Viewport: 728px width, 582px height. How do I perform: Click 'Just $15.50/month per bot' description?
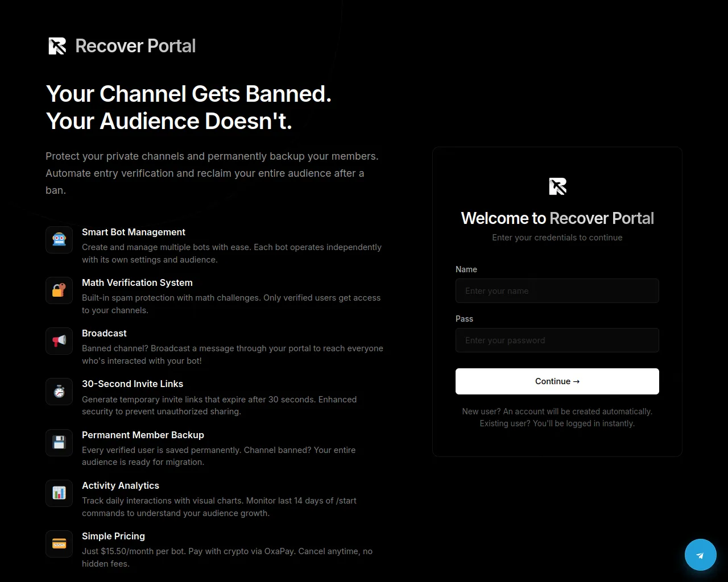tap(227, 558)
